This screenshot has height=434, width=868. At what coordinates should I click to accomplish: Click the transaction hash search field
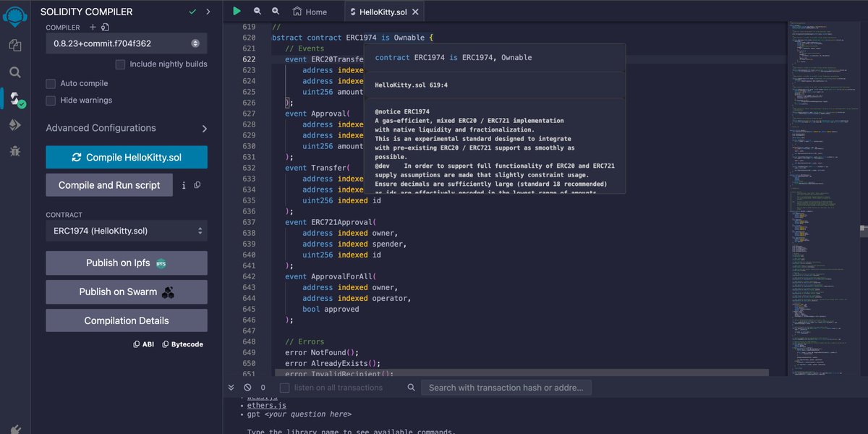point(506,387)
